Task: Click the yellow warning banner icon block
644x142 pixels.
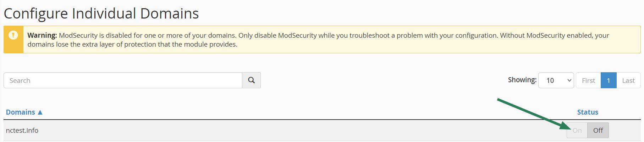Action: 13,40
